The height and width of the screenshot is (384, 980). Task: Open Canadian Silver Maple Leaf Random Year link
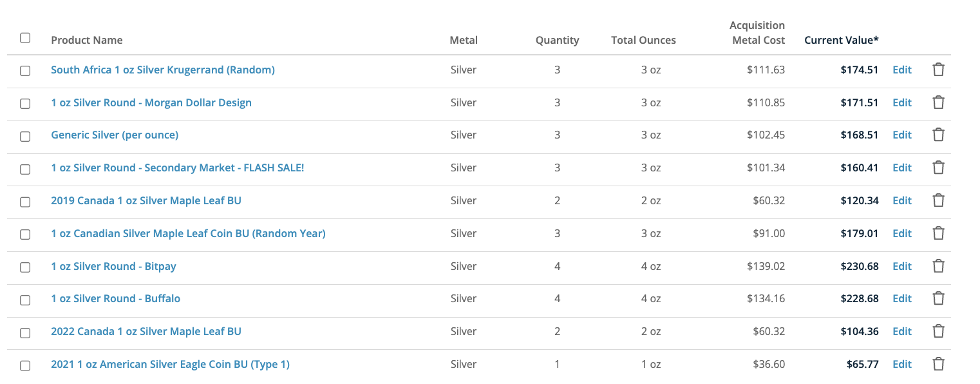coord(188,233)
